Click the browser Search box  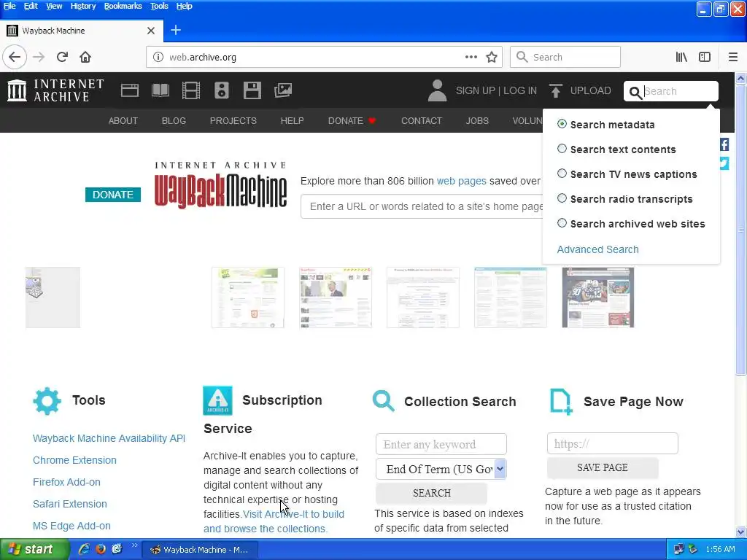pos(565,57)
